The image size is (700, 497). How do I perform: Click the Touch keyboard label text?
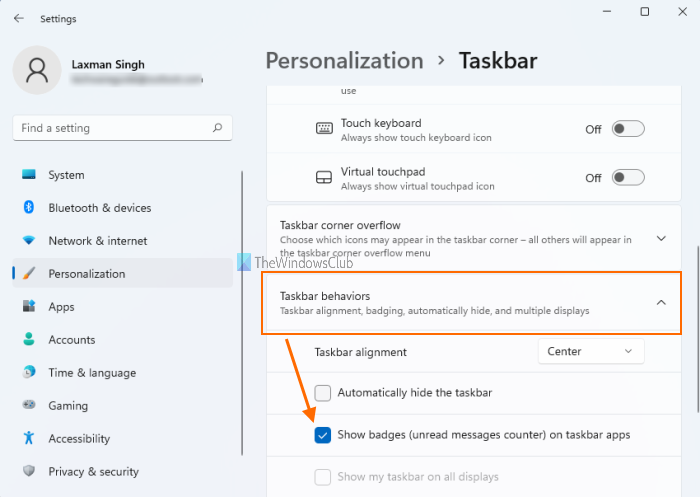point(381,123)
